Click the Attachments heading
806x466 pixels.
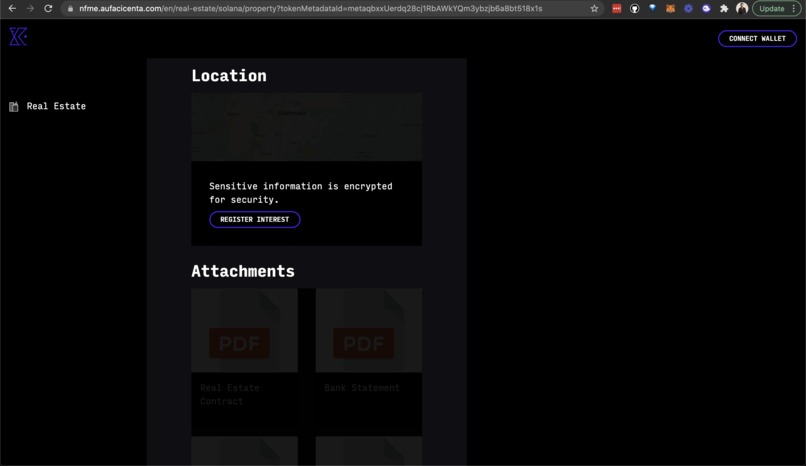click(x=243, y=271)
